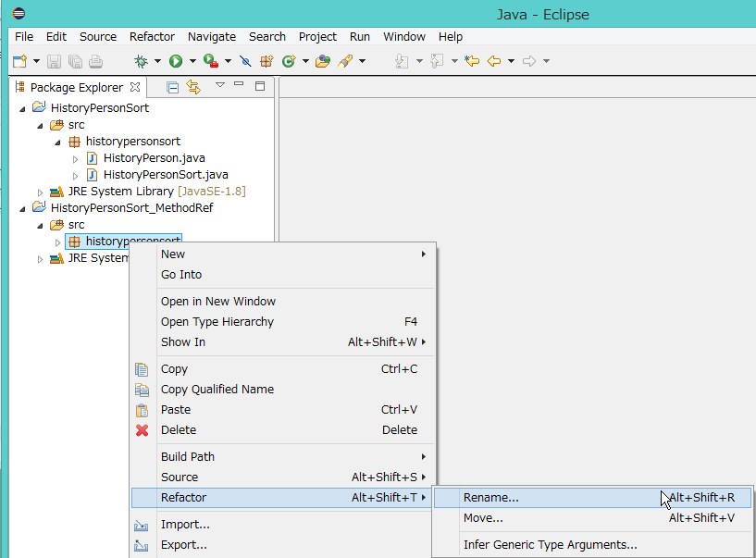Image resolution: width=756 pixels, height=558 pixels.
Task: Go to Last Edit Location icon
Action: click(472, 61)
